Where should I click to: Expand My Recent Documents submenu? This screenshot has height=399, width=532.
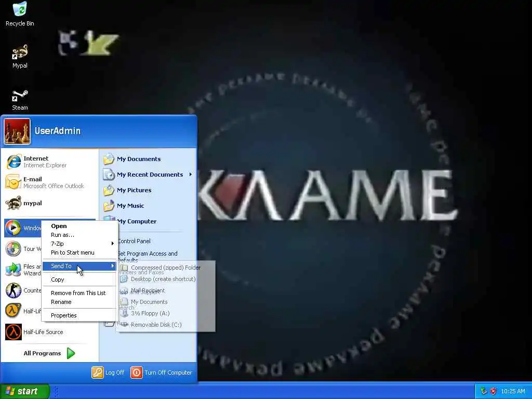click(148, 175)
